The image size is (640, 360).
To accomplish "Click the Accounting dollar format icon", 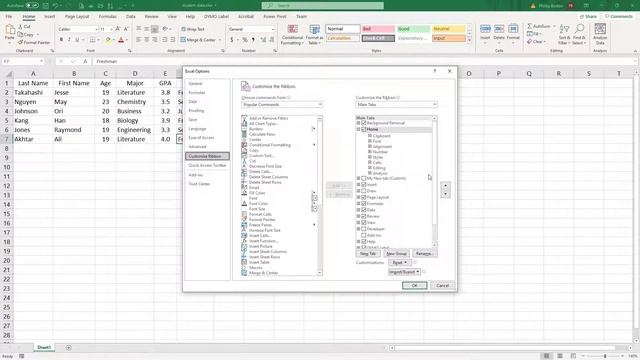I will 232,40.
